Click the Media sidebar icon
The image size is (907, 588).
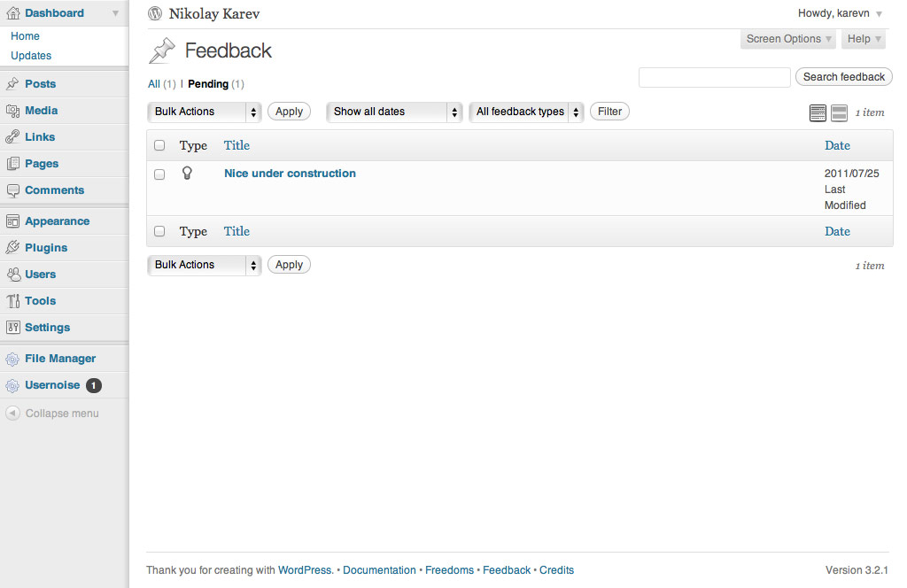12,111
